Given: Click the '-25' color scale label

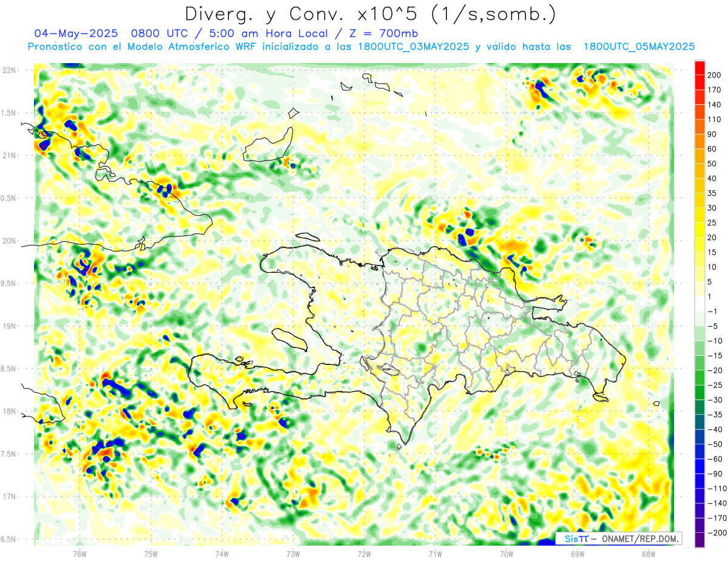Looking at the screenshot, I should click(x=715, y=385).
